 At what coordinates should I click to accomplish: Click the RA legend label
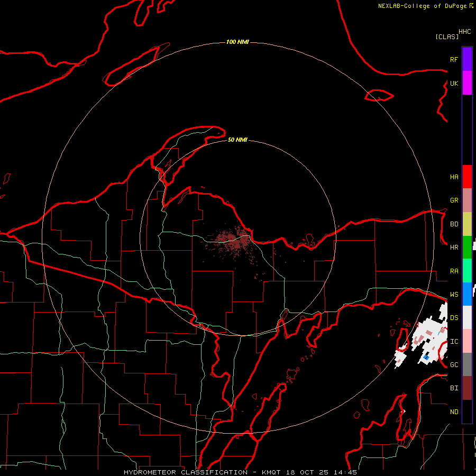tap(454, 271)
